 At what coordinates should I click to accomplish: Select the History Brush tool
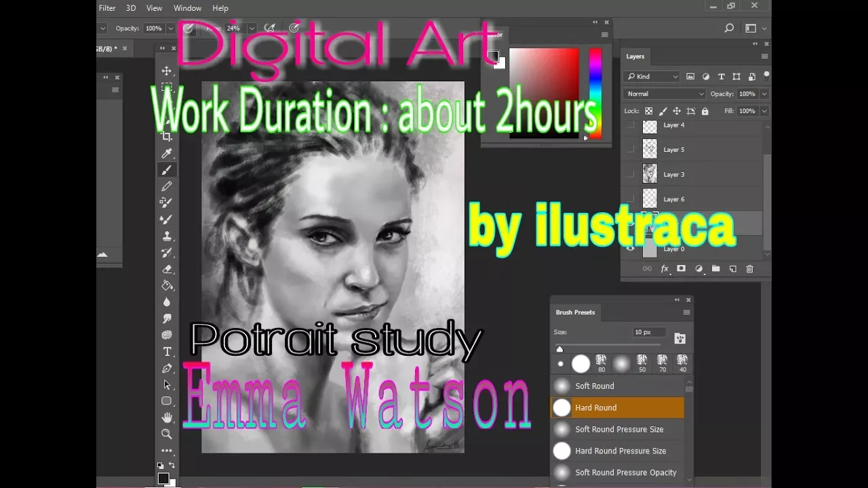click(167, 252)
